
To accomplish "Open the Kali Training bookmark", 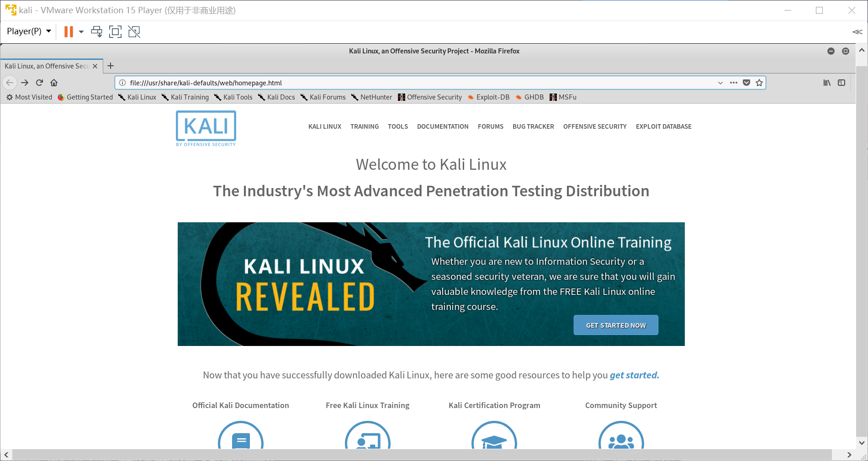I will [x=185, y=97].
